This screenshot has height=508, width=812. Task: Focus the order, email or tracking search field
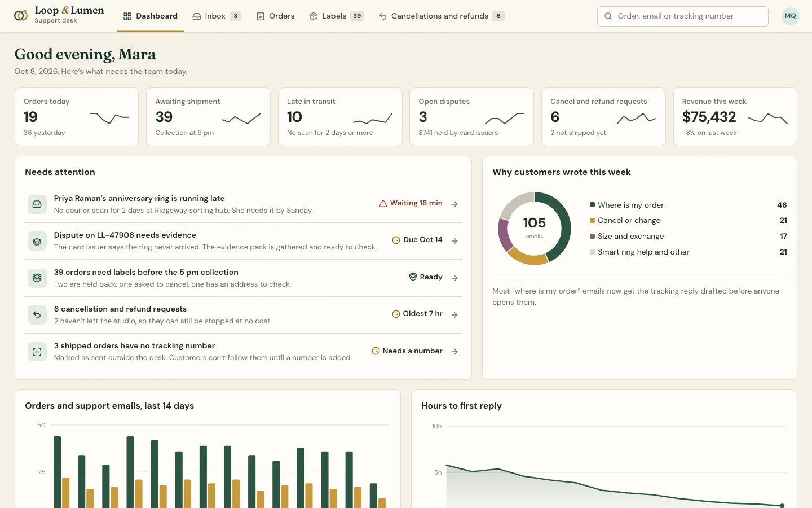click(x=682, y=16)
